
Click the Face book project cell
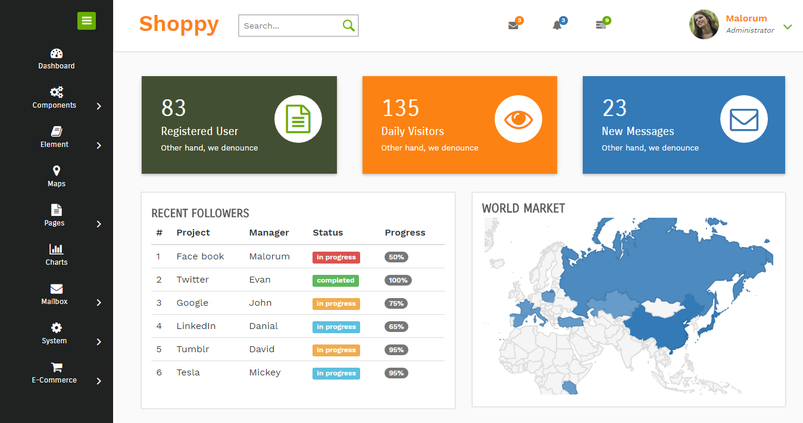(x=200, y=257)
